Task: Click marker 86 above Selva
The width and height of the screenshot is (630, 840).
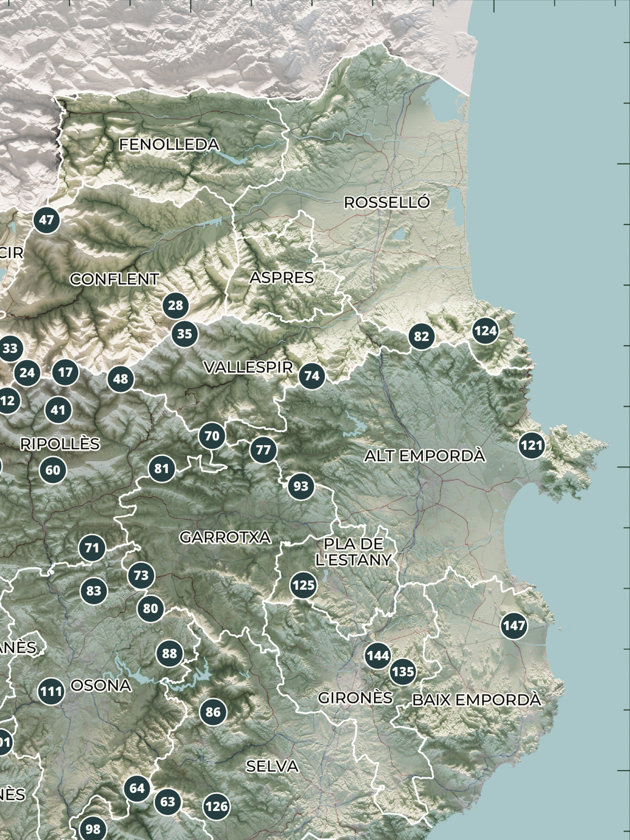Action: [x=213, y=712]
